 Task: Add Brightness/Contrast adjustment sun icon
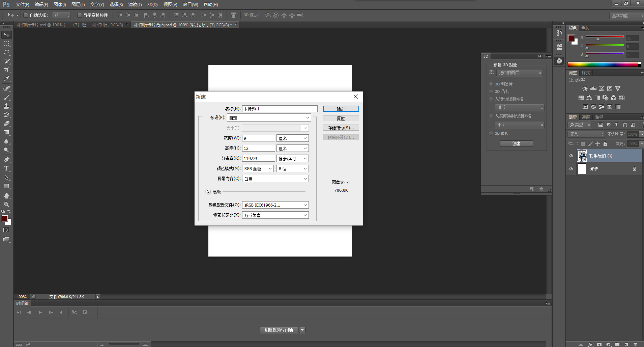tap(585, 89)
